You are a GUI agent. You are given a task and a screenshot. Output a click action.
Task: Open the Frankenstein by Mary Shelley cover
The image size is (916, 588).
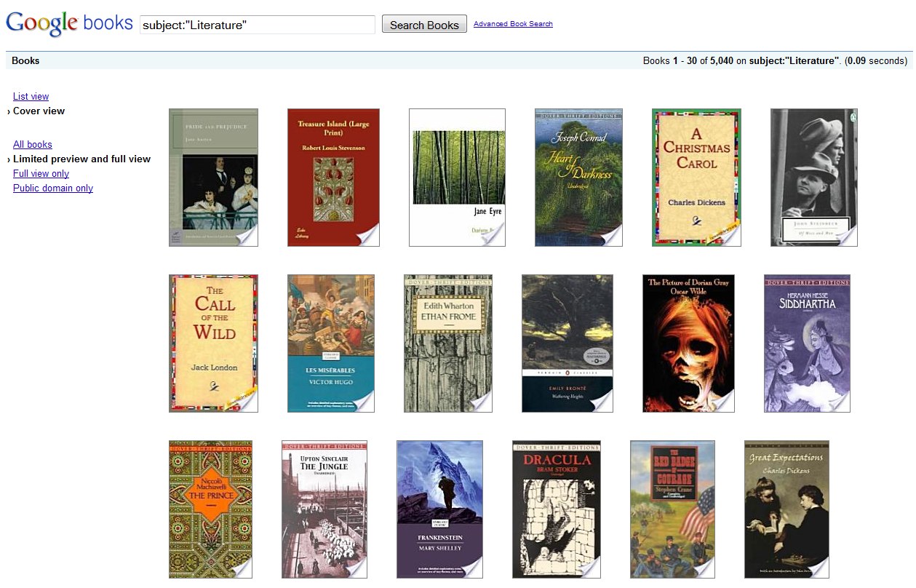(439, 509)
